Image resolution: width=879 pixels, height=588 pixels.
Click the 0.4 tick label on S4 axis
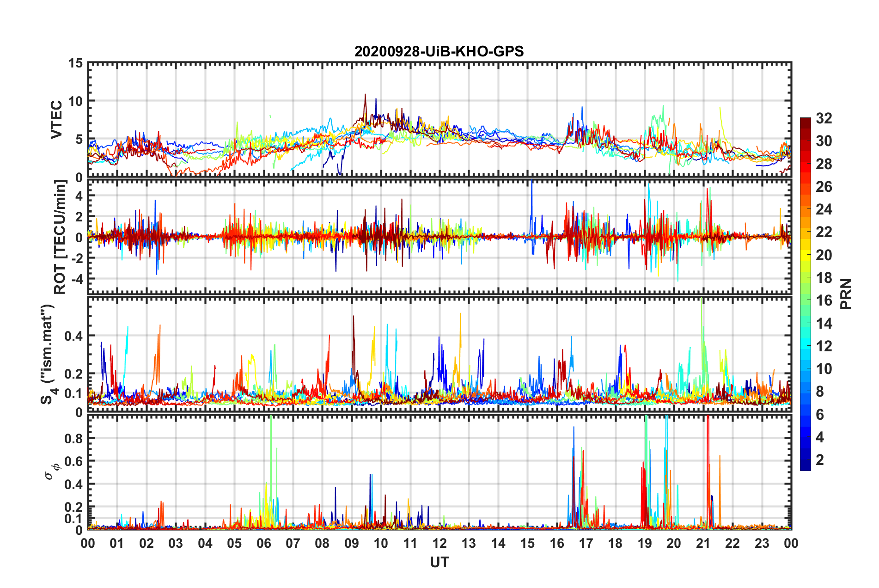point(73,336)
